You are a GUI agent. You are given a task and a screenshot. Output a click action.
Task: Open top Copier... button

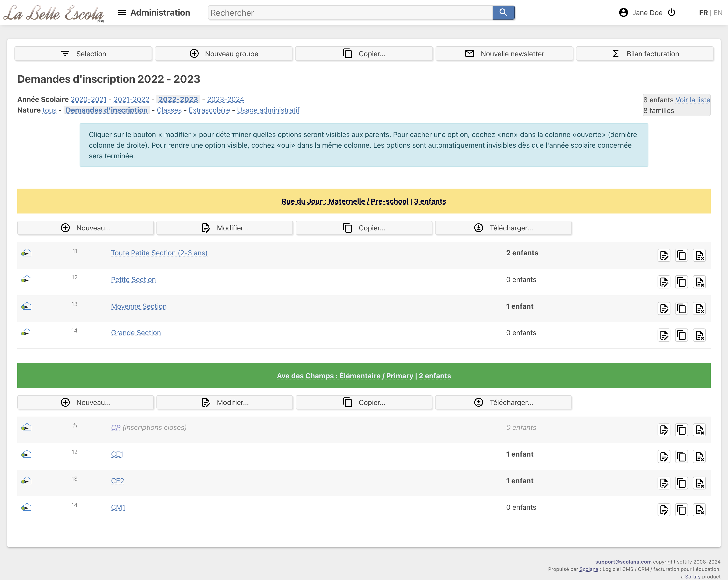click(364, 54)
